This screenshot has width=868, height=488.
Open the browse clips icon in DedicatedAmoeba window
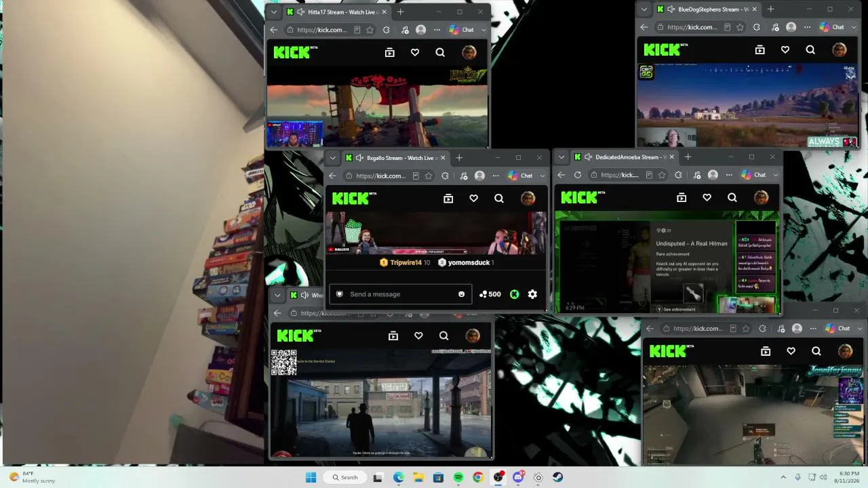click(x=682, y=197)
